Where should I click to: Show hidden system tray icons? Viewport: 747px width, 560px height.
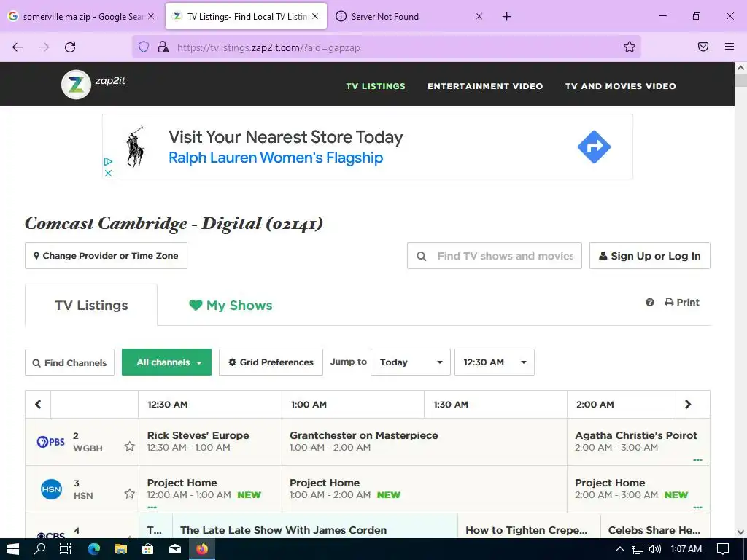(x=619, y=549)
